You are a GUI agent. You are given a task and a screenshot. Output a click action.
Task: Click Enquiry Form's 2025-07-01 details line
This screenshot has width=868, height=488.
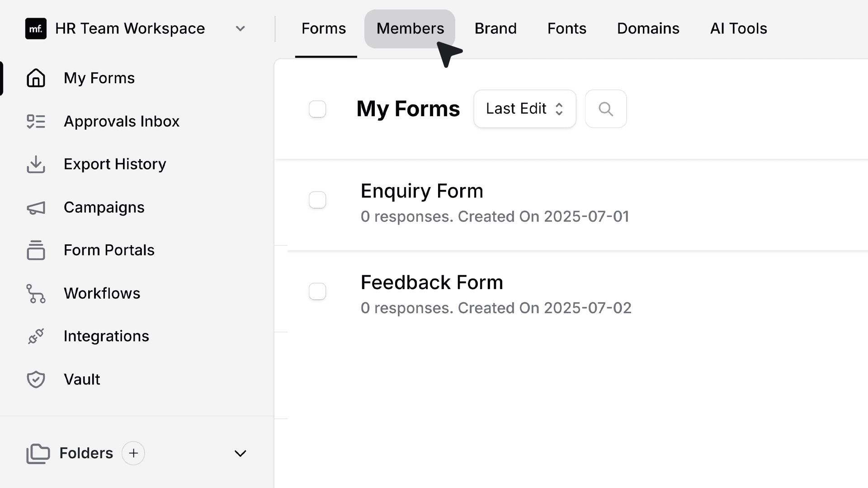tap(495, 216)
